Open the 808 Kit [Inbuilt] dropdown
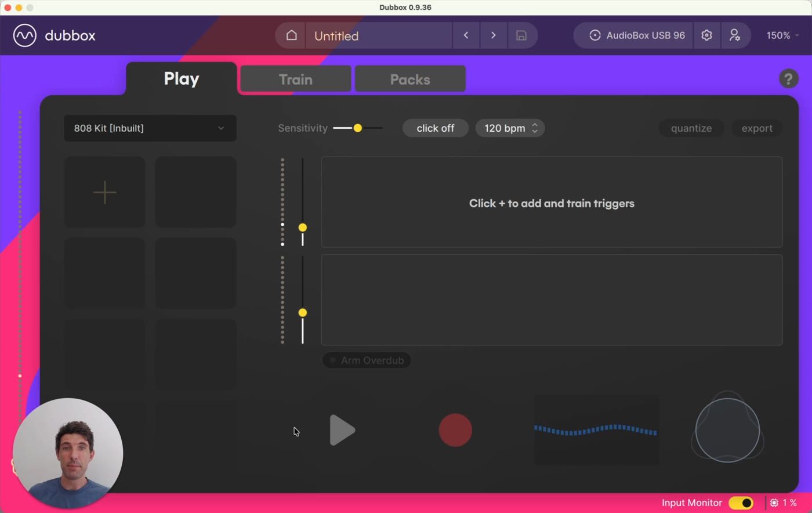This screenshot has height=513, width=812. tap(150, 128)
